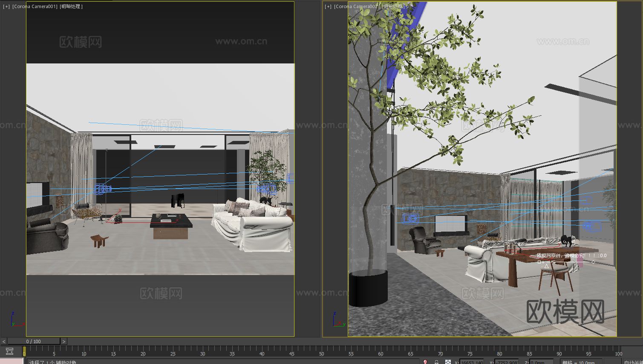Select the white sofa in the Camera001 viewport
This screenshot has height=364, width=643.
pyautogui.click(x=252, y=226)
